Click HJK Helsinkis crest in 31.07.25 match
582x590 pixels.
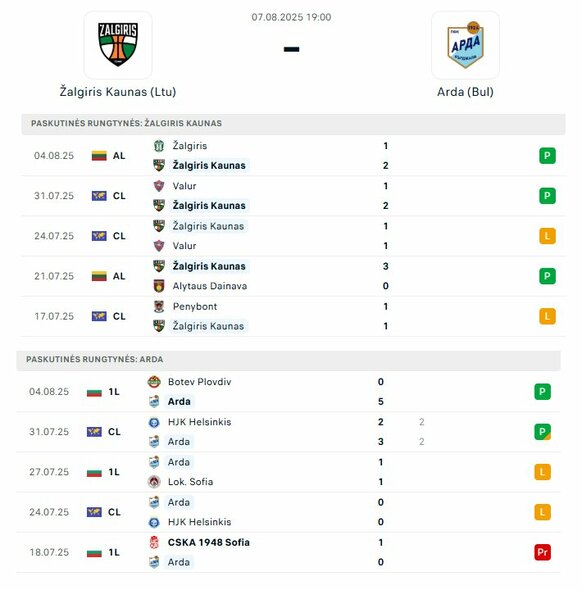[154, 422]
